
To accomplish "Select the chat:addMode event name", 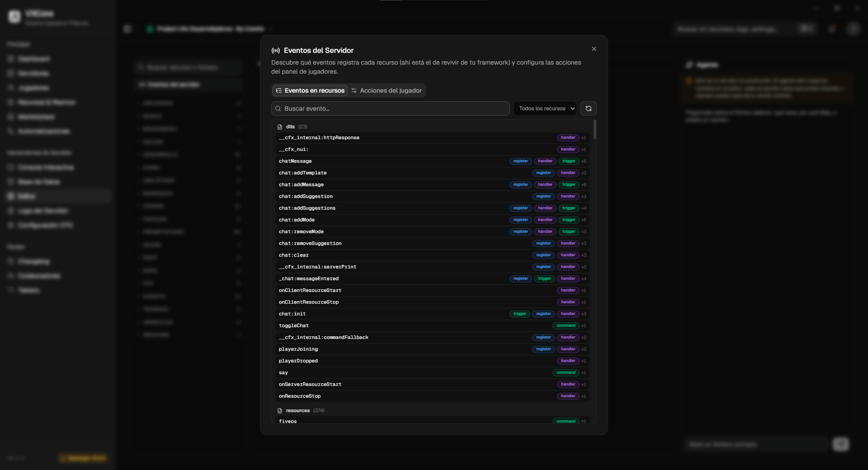I will coord(297,220).
